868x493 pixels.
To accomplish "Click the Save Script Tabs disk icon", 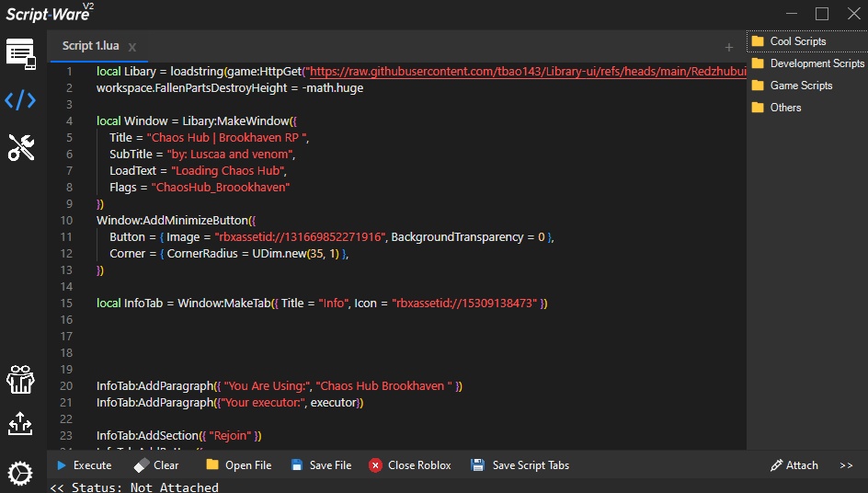I will (477, 465).
